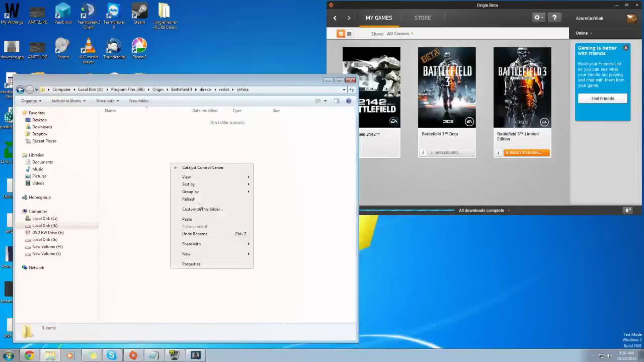Switch to the MY GAMES tab
This screenshot has width=644, height=362.
379,18
